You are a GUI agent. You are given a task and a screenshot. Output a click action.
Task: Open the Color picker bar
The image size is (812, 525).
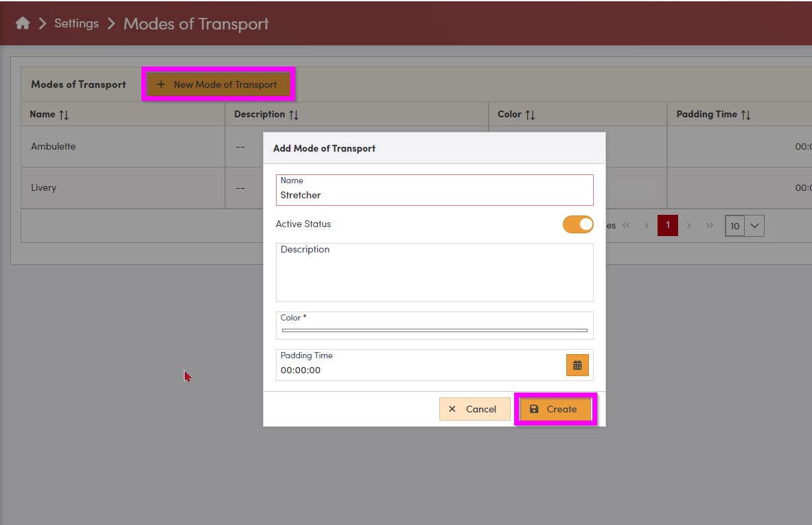coord(434,330)
